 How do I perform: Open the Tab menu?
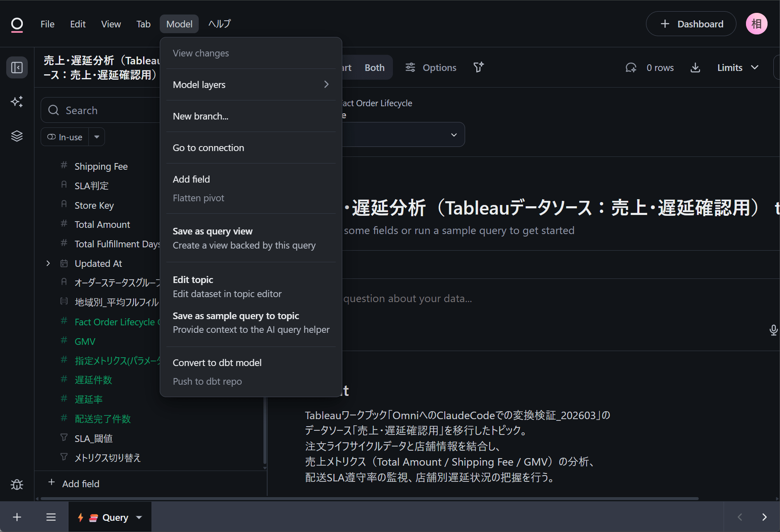coord(144,24)
